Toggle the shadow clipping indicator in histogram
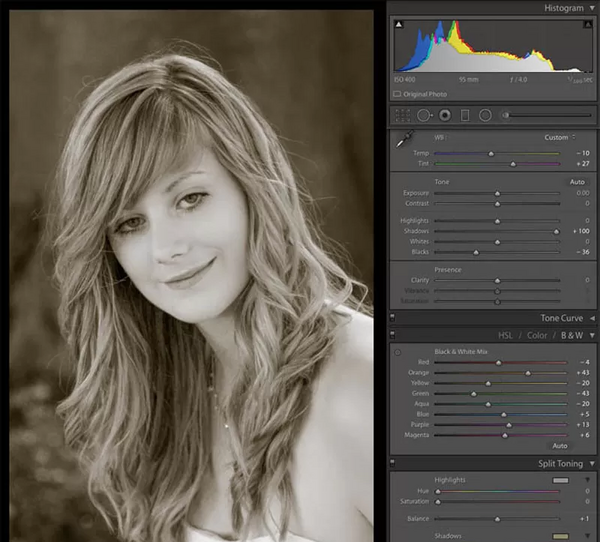 (399, 24)
